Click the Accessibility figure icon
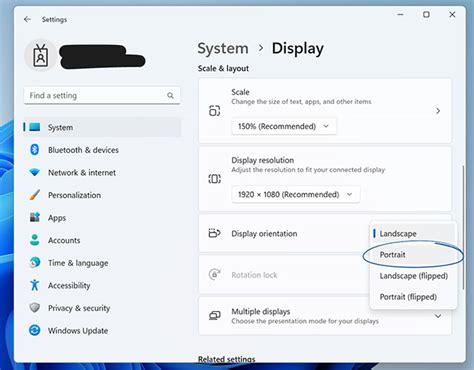Screen dimensions: 474x370 click(35, 285)
